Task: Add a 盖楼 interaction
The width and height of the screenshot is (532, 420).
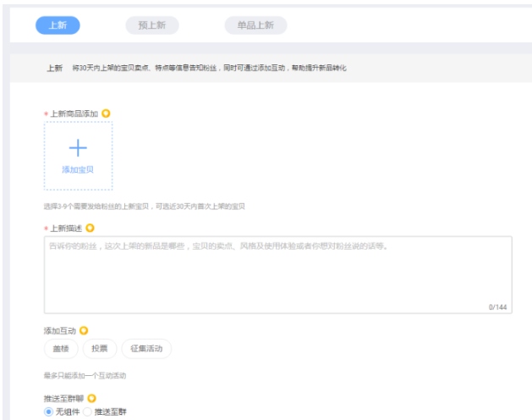Action: click(61, 349)
